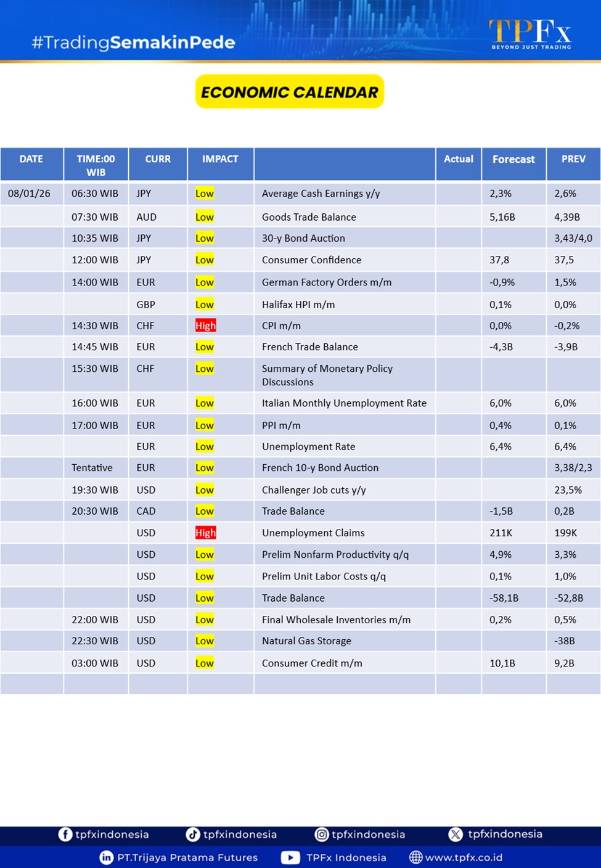Viewport: 601px width, 868px height.
Task: Click the High tag for Unemployment Claims
Action: (206, 533)
